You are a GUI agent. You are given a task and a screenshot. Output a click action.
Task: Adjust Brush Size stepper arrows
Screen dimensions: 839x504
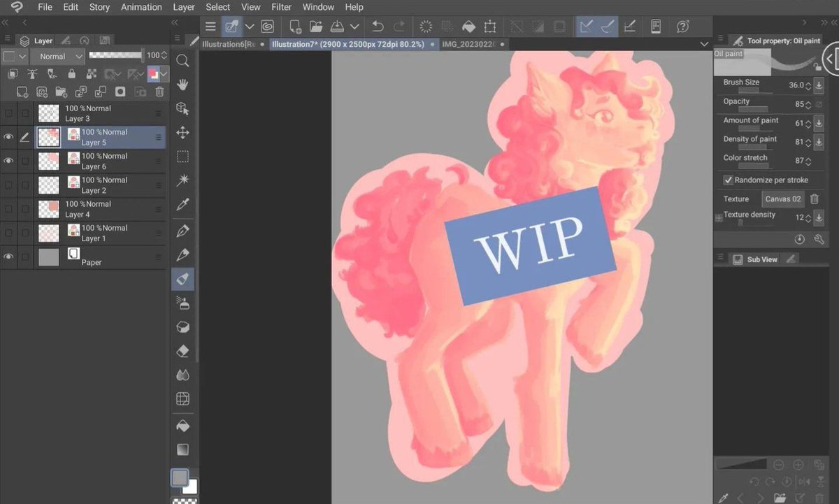click(x=808, y=86)
